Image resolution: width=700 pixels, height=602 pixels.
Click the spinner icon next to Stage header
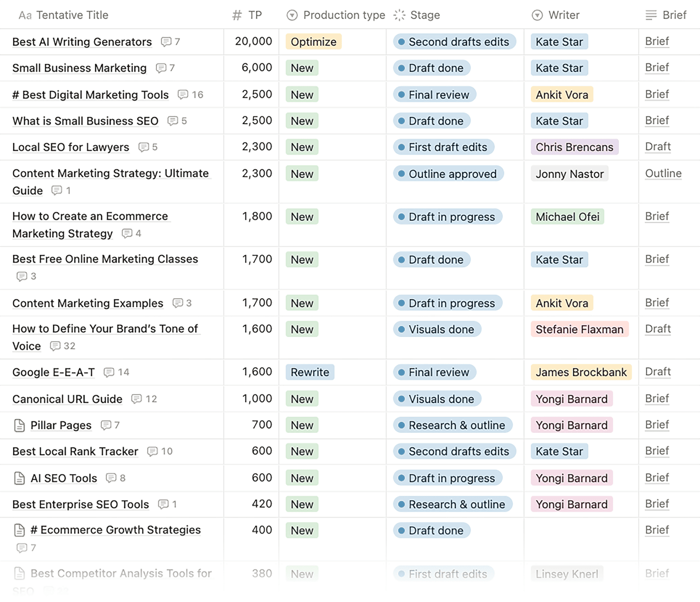coord(399,15)
